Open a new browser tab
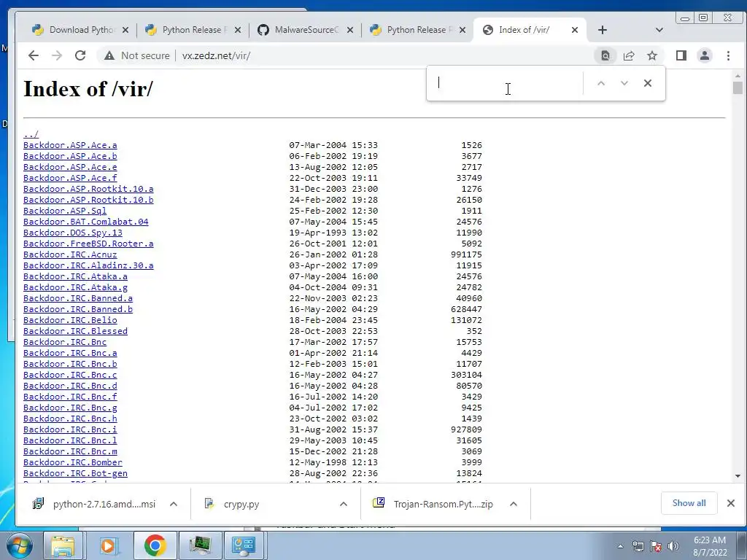Viewport: 747px width, 560px height. tap(602, 30)
